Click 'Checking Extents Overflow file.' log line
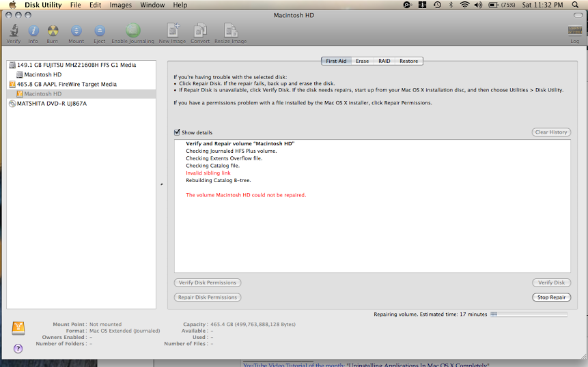588x367 pixels. pos(224,158)
